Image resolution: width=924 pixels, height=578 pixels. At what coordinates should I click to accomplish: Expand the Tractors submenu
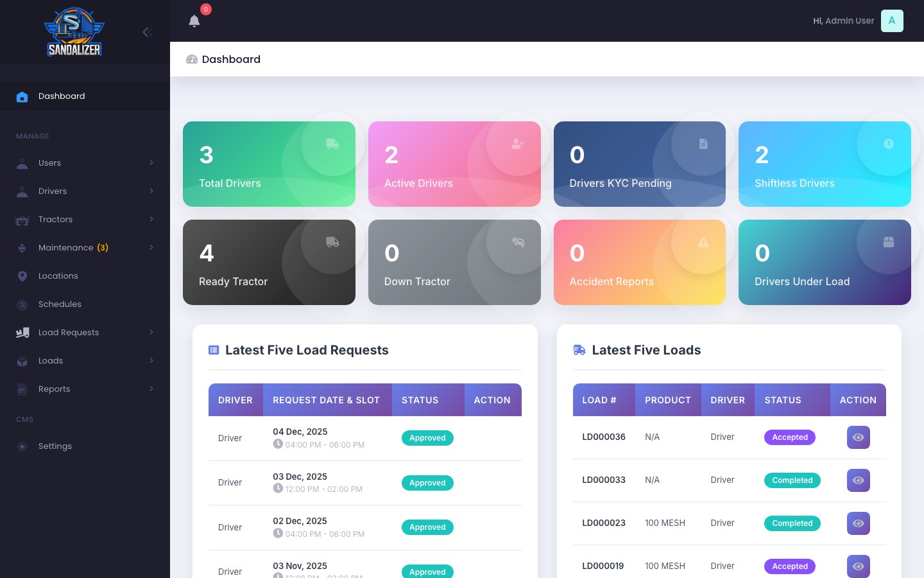coord(85,220)
